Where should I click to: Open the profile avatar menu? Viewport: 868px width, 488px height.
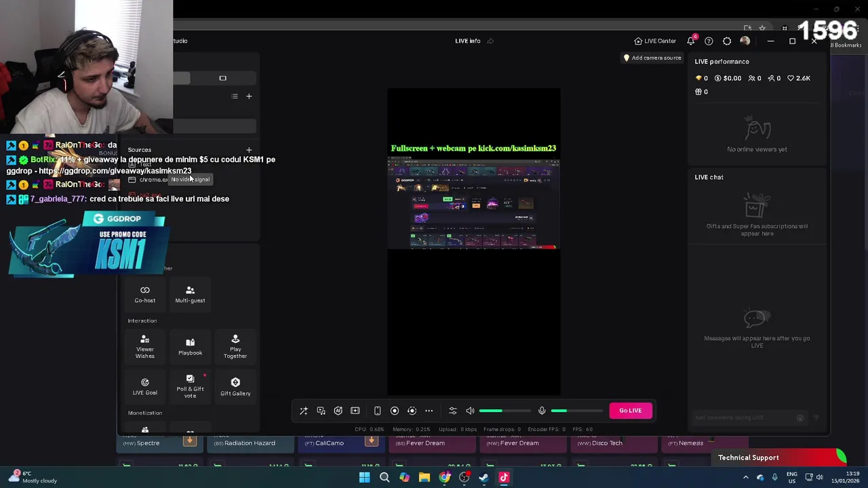point(745,41)
